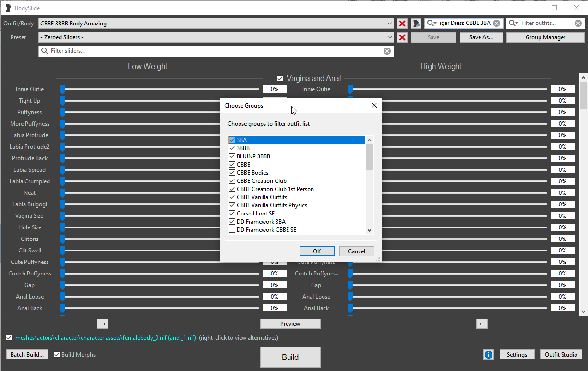
Task: Click the Filter sliders magnifier icon
Action: (45, 51)
